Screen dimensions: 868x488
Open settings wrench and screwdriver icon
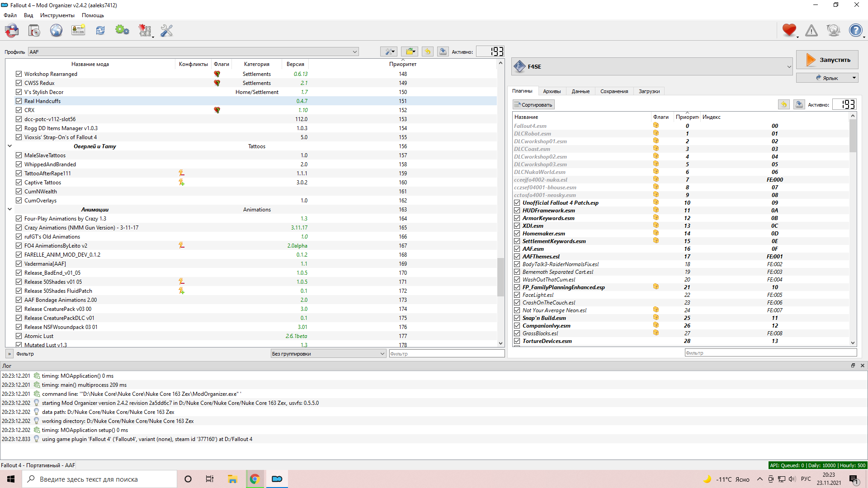click(167, 31)
